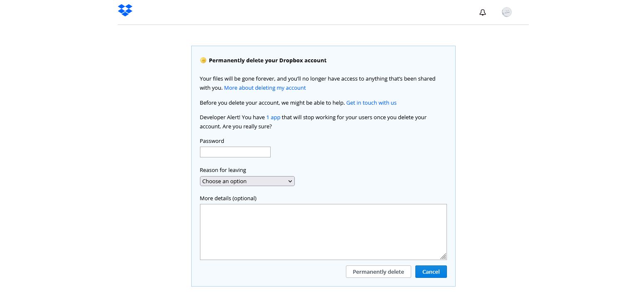Follow the Get in touch with us link
The image size is (644, 292).
tap(371, 103)
